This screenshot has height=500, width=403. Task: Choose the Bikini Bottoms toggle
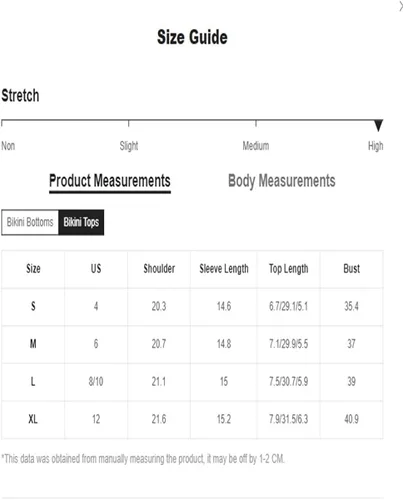[x=30, y=222]
